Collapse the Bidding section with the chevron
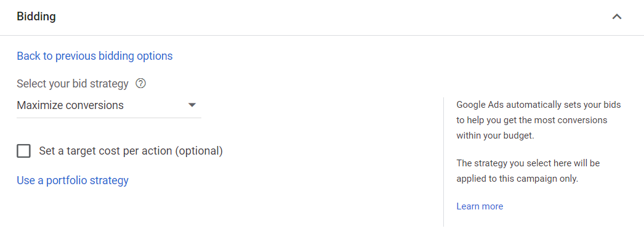The width and height of the screenshot is (644, 239). coord(616,17)
